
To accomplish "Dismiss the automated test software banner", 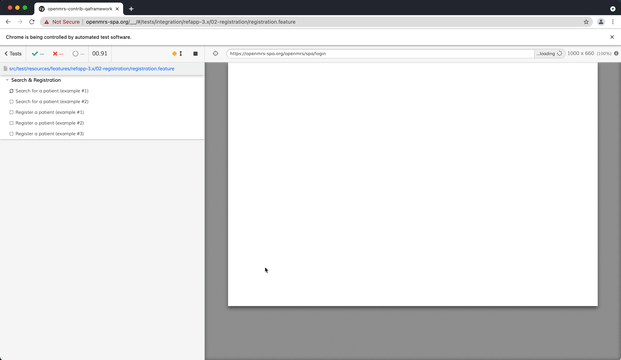I will pos(612,37).
